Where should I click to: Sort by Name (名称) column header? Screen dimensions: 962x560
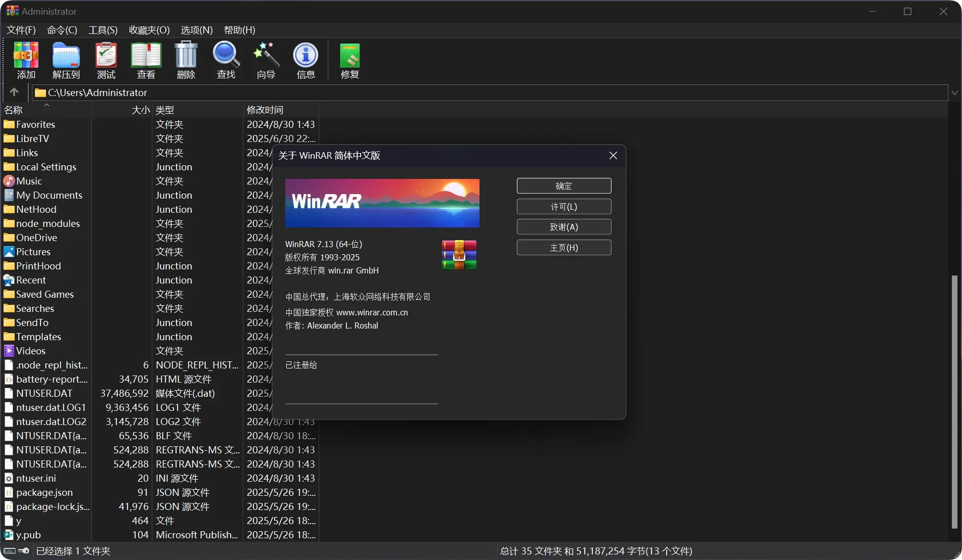pos(46,110)
